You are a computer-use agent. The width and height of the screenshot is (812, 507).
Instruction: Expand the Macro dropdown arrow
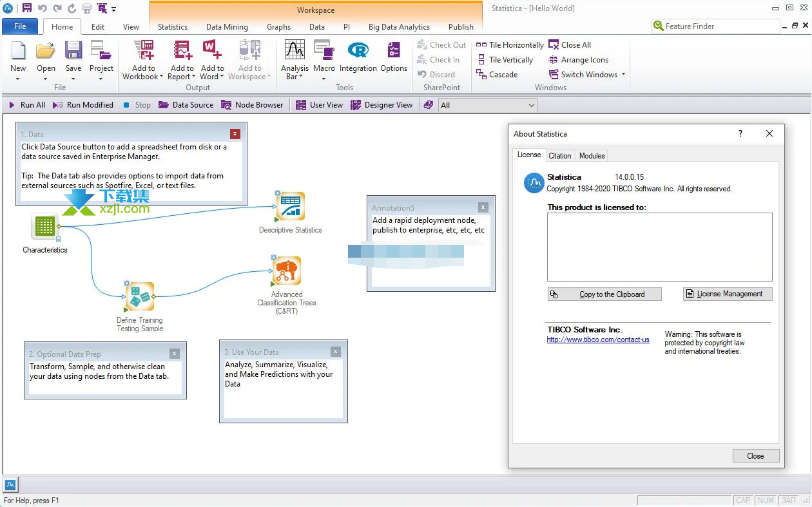click(324, 79)
